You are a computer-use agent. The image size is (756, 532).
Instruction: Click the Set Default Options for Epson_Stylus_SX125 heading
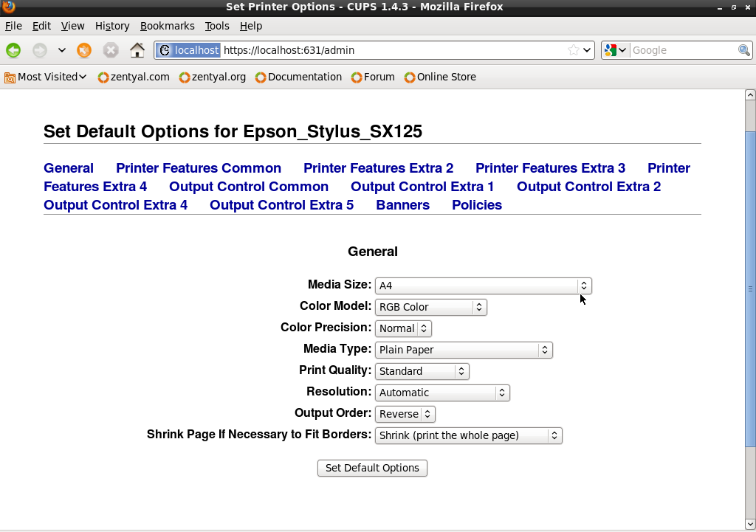233,131
